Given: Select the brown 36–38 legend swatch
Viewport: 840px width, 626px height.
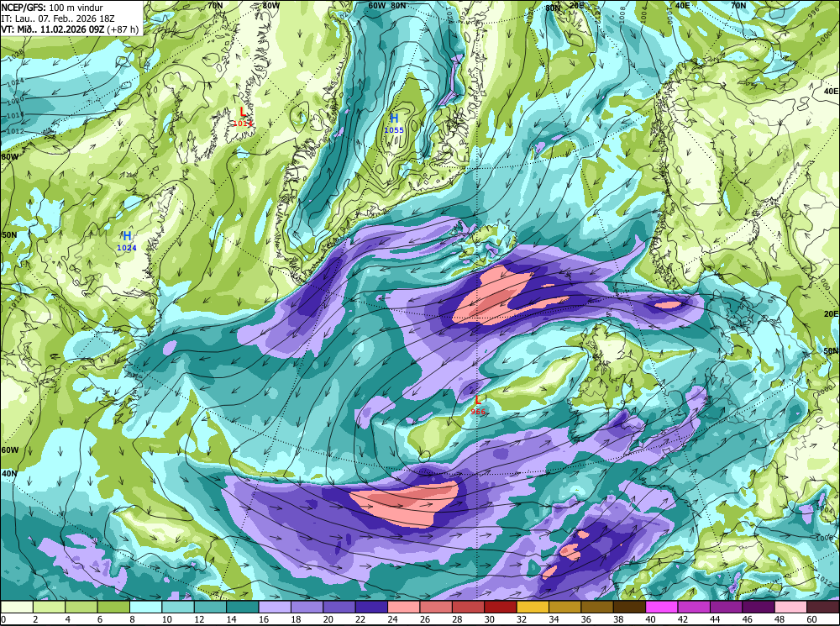Looking at the screenshot, I should [x=597, y=607].
